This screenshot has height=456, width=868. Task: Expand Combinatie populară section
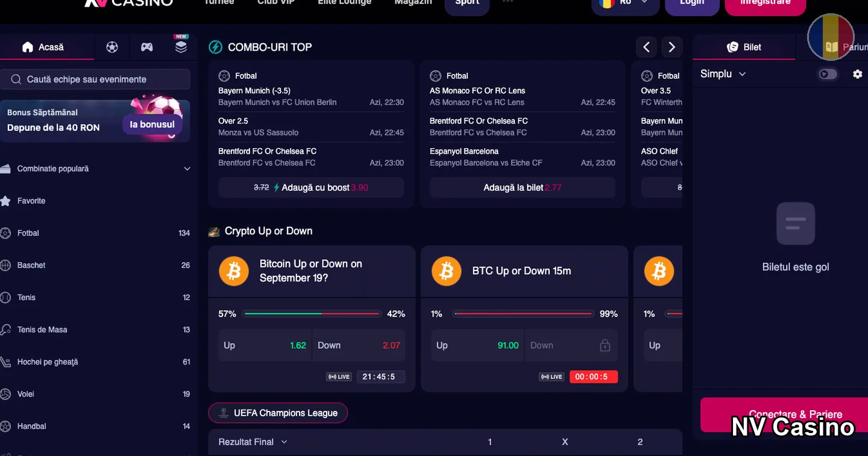click(187, 169)
